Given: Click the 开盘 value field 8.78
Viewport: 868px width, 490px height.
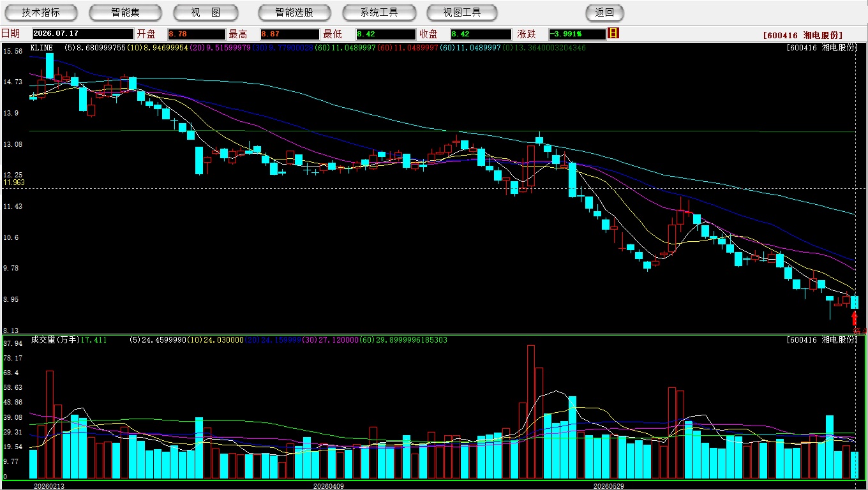Looking at the screenshot, I should [196, 34].
